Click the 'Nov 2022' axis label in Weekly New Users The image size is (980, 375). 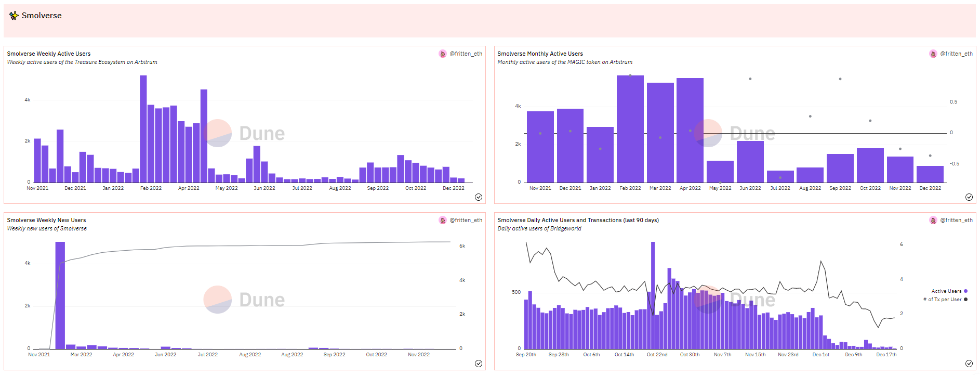coord(419,355)
